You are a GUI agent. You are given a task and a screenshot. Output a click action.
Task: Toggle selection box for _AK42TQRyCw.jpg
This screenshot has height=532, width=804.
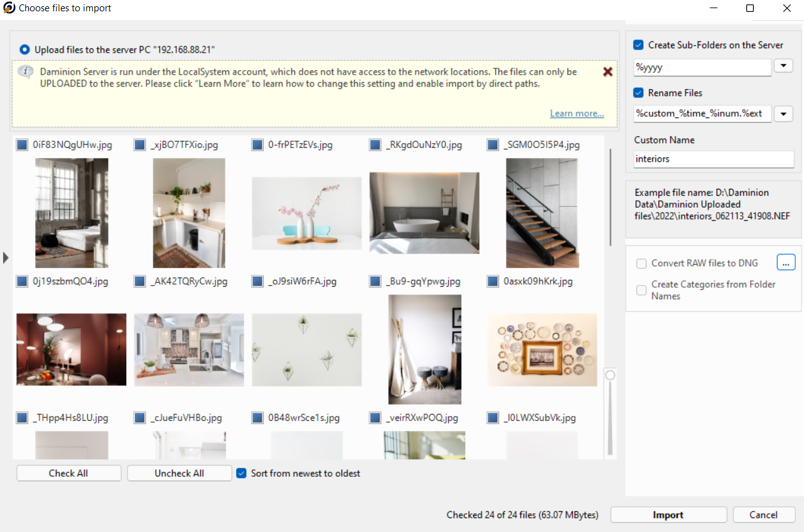[140, 282]
